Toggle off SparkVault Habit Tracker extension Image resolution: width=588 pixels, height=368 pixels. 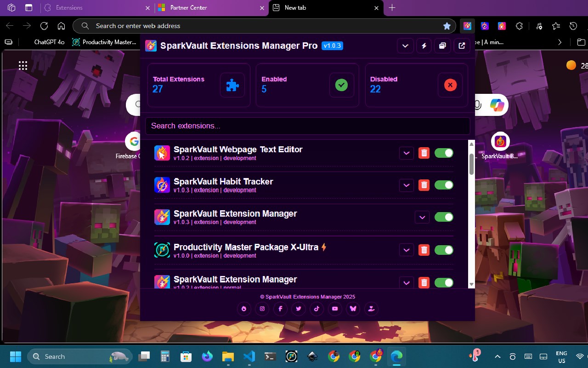[444, 185]
